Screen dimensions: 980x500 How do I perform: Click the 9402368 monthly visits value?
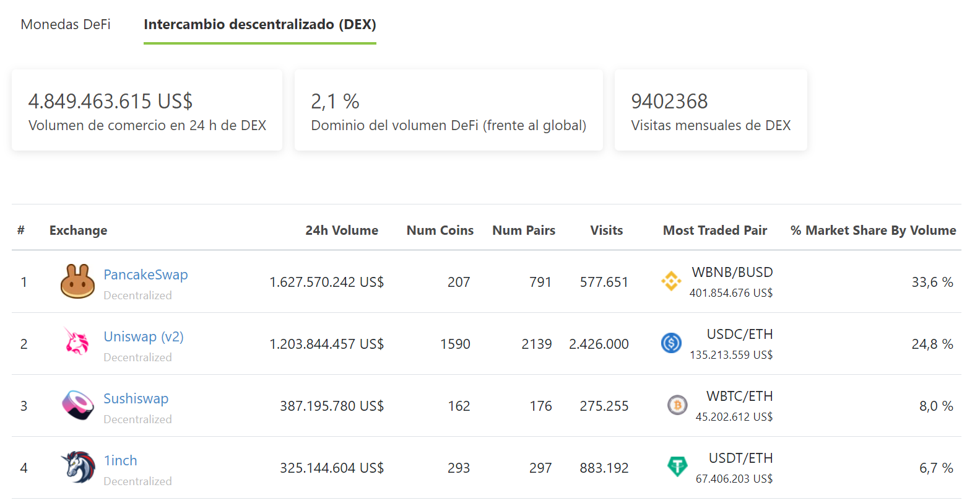669,101
